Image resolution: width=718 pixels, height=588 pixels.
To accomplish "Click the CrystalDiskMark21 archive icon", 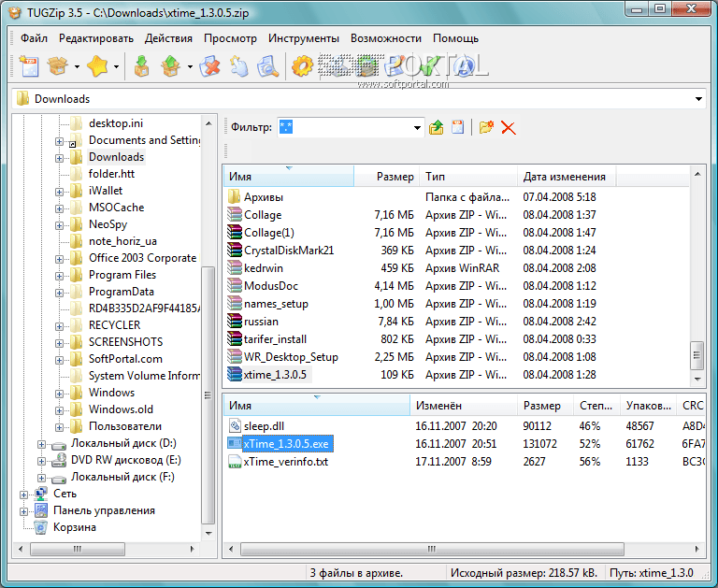I will coord(235,250).
